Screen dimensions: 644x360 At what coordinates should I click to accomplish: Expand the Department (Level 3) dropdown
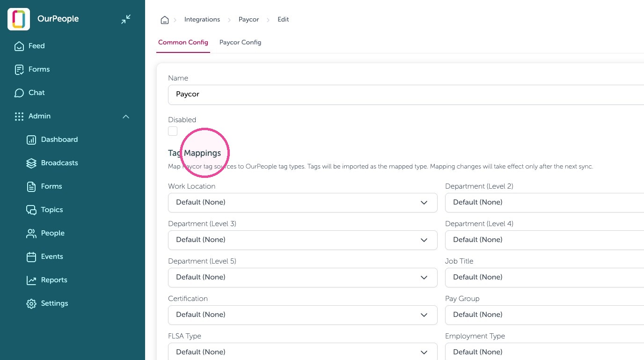[303, 240]
